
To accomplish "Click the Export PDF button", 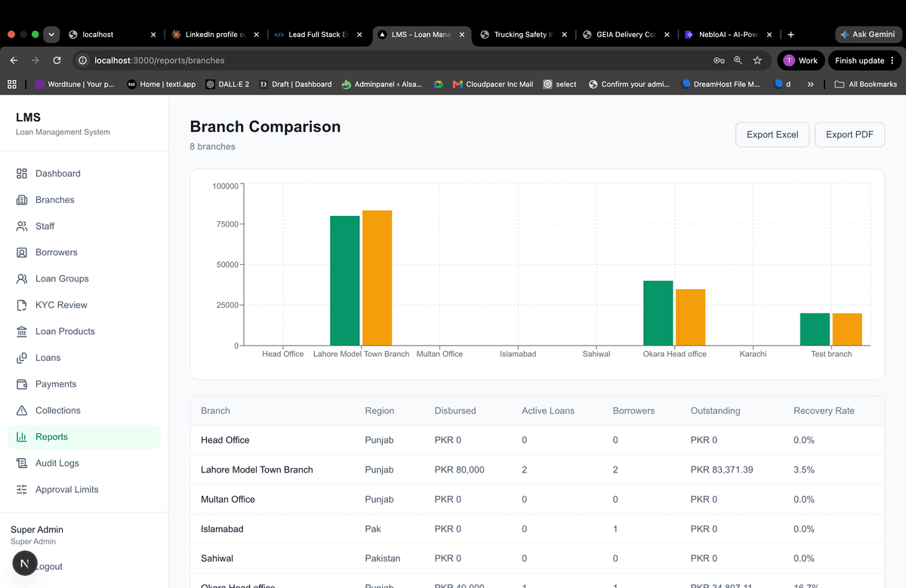I will pos(849,134).
